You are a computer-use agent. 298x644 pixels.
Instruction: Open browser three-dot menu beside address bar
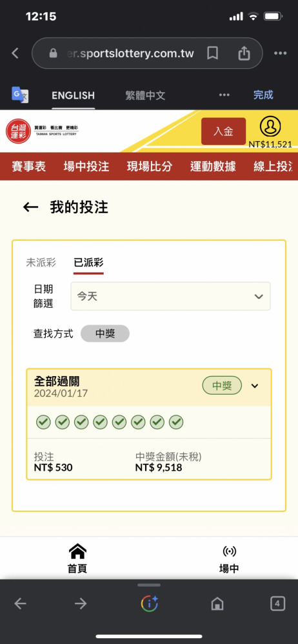281,53
